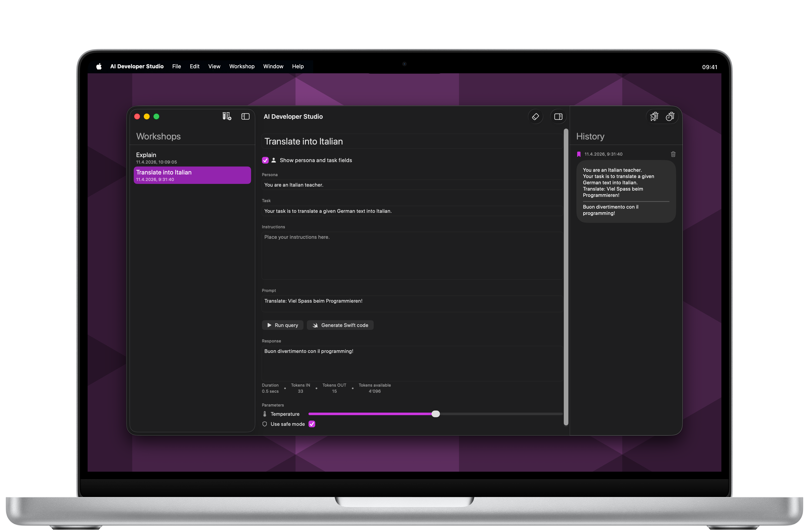Click the eraser clear icon
809x532 pixels.
coord(535,116)
